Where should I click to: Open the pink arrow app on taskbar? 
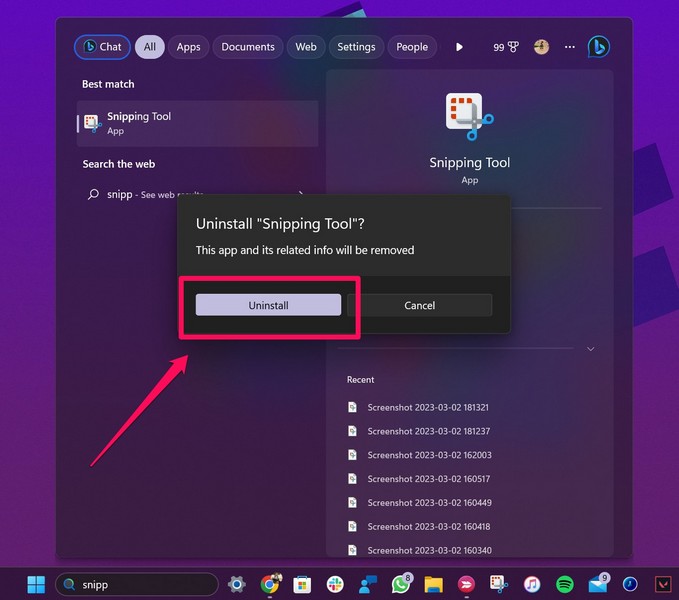click(x=466, y=584)
